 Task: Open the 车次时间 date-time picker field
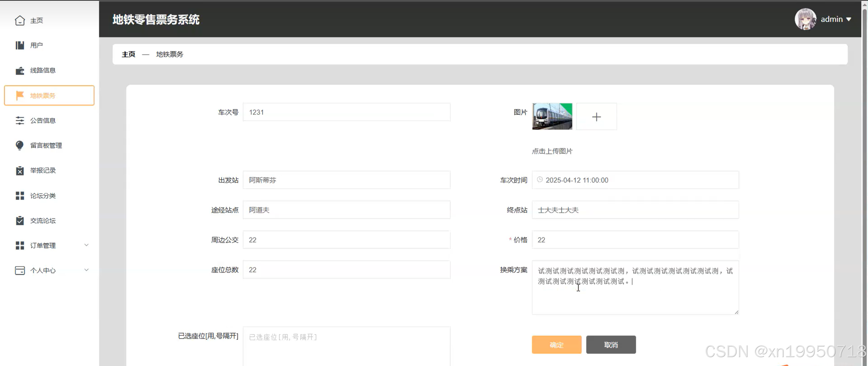coord(635,180)
